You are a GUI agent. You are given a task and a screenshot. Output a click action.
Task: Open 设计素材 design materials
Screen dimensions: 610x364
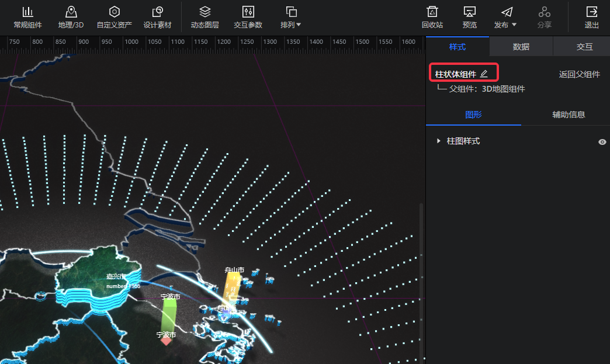157,18
